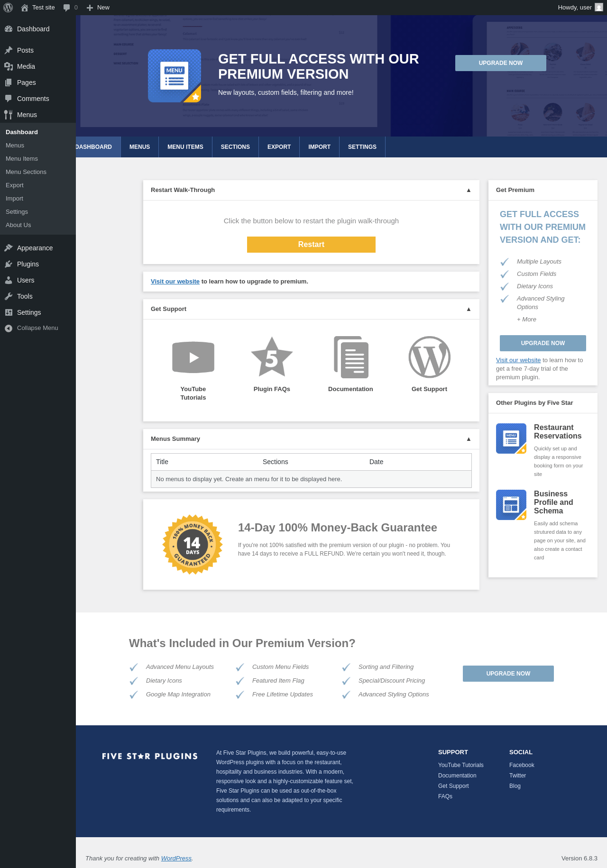Click the WordPress logo in admin bar
The height and width of the screenshot is (868, 607).
tap(8, 8)
